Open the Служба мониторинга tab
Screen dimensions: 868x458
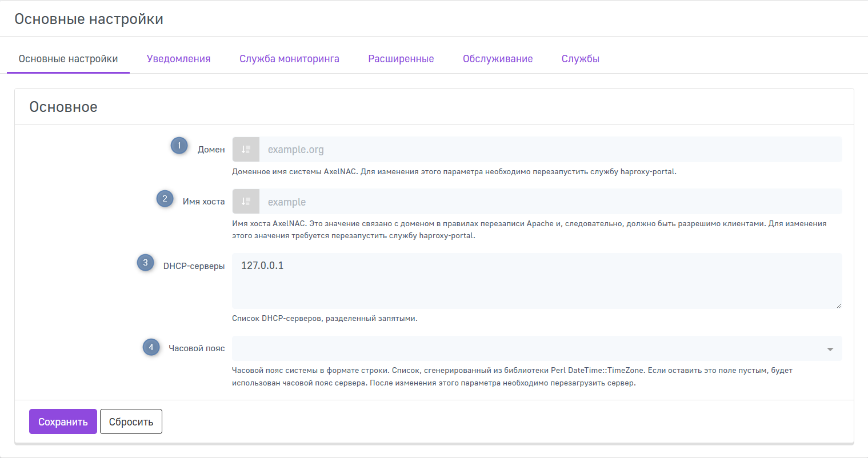tap(289, 59)
